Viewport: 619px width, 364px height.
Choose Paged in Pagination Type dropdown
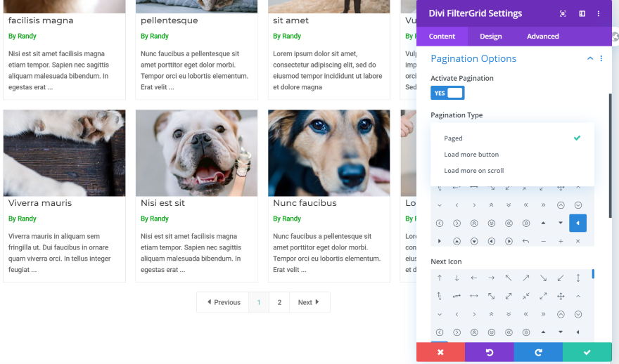512,138
